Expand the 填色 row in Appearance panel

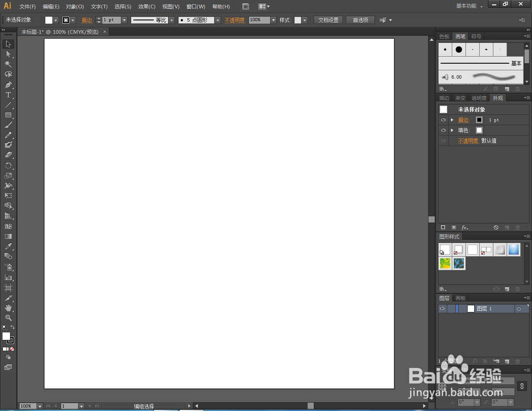[x=452, y=130]
